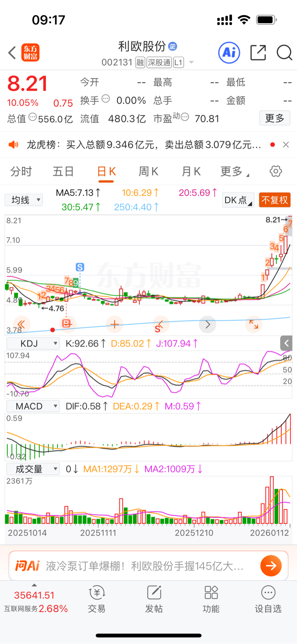Open the 东方财富 logo home icon
This screenshot has height=644, width=297.
(30, 53)
